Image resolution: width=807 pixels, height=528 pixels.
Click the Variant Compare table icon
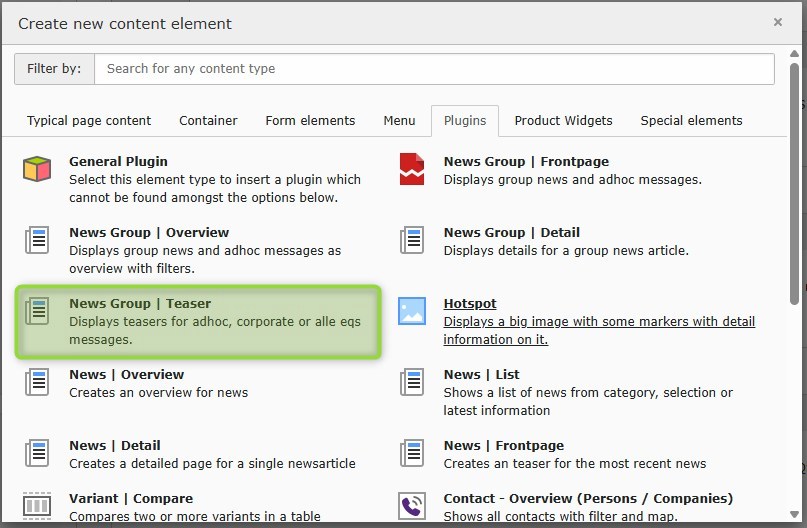point(37,505)
